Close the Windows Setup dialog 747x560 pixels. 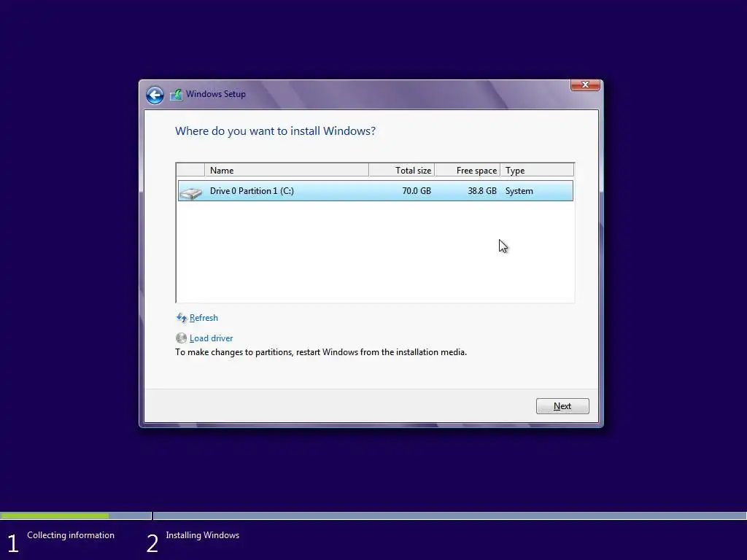585,85
